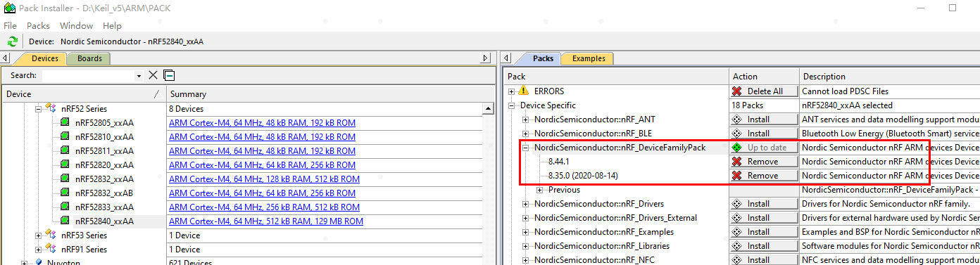Open nRF52833_xxAA summary link
The height and width of the screenshot is (265, 980).
[x=264, y=207]
